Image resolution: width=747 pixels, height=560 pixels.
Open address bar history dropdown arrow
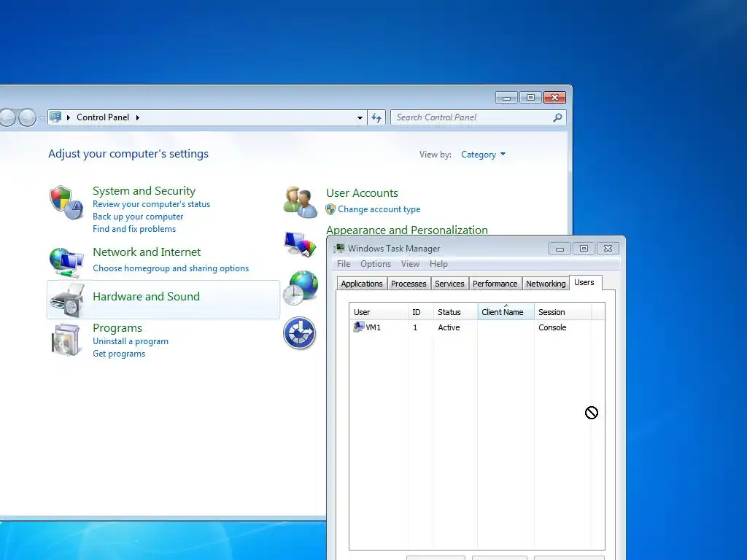pos(360,117)
